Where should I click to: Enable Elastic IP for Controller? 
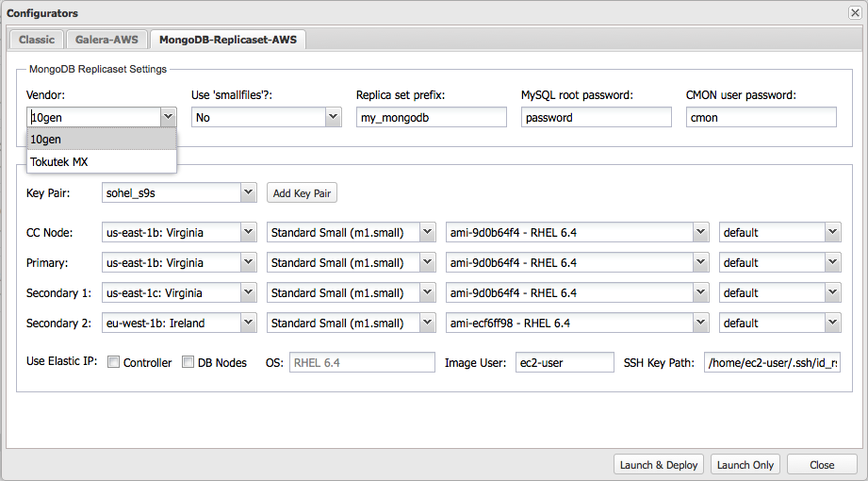[114, 362]
